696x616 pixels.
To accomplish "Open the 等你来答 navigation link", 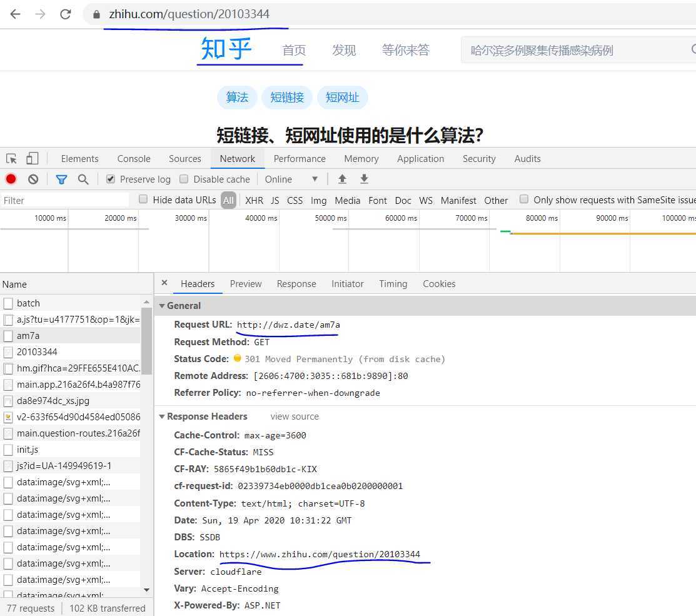I will coord(406,50).
